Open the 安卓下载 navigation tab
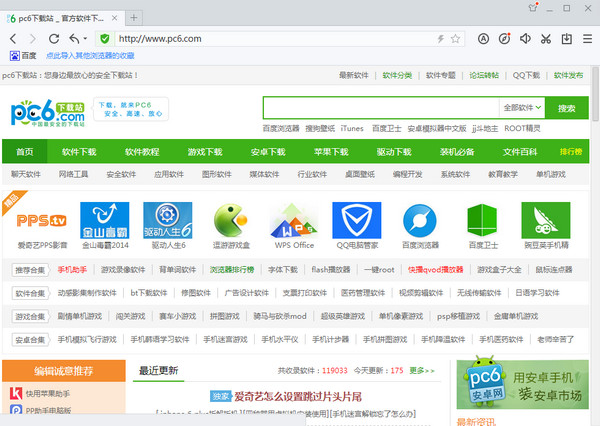 click(x=268, y=152)
